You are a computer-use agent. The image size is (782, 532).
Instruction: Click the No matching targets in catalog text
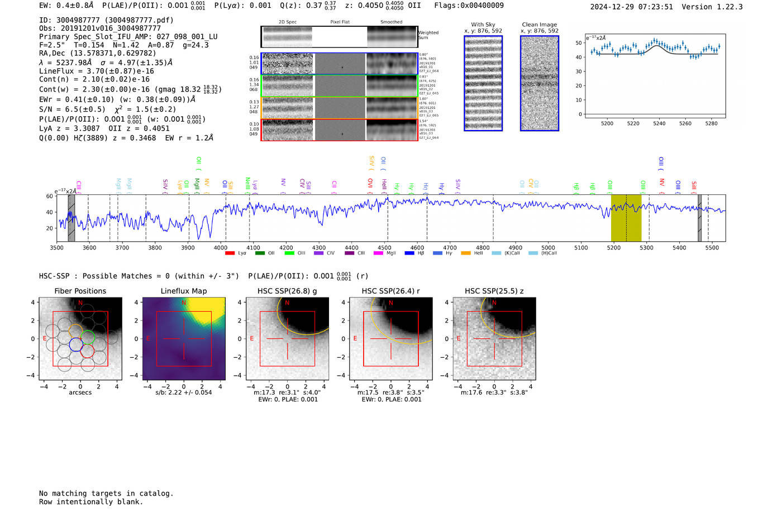(106, 493)
